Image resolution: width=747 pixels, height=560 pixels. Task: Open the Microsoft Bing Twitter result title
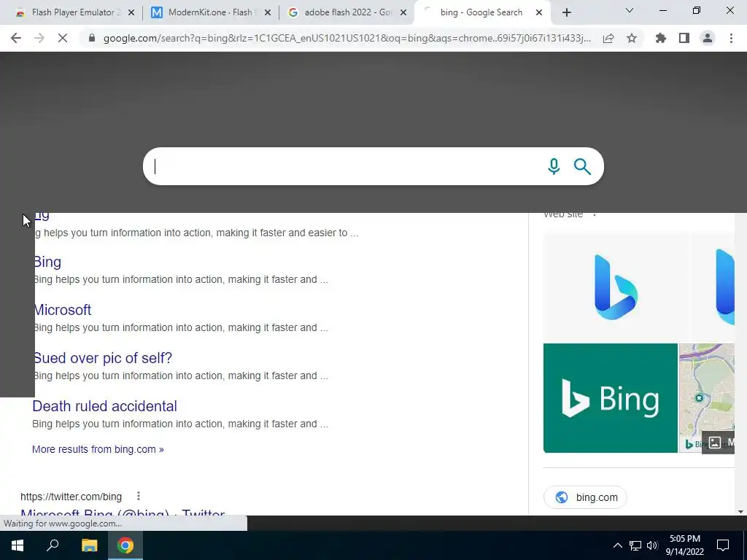tap(123, 512)
